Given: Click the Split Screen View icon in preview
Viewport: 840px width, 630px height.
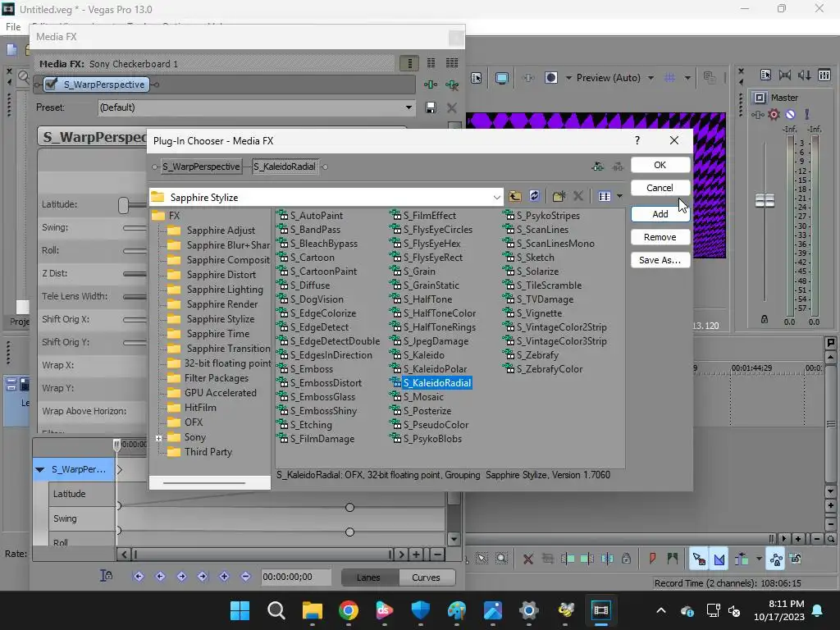Looking at the screenshot, I should pos(550,78).
